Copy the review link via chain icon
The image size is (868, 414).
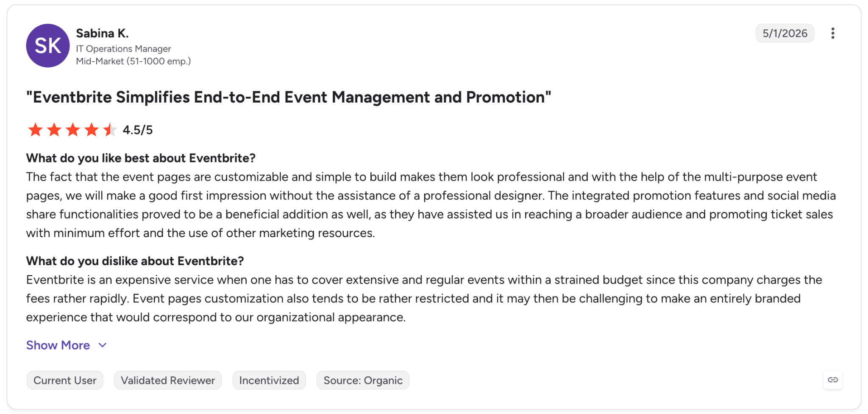coord(832,380)
